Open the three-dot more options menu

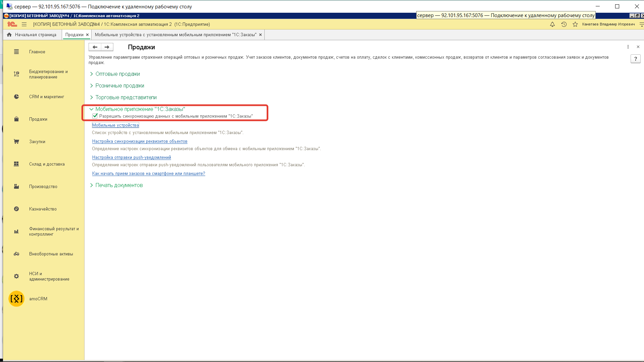coord(628,47)
